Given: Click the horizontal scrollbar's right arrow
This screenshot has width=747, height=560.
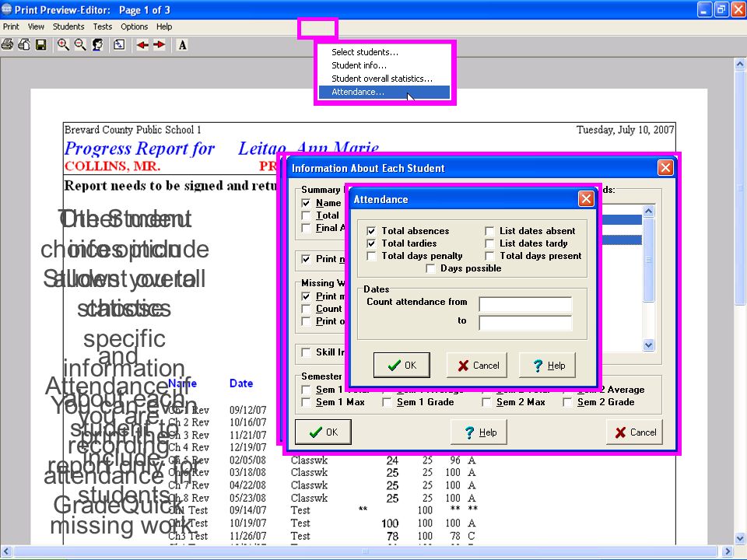Looking at the screenshot, I should (x=728, y=552).
